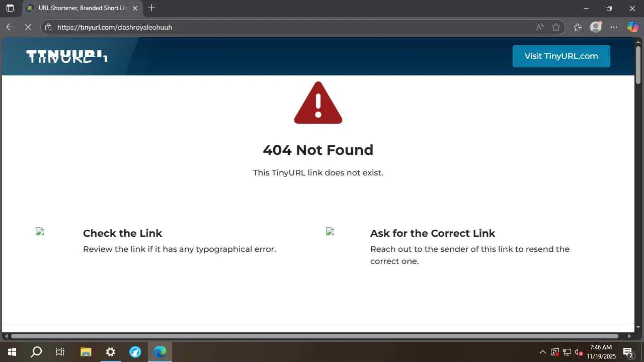Image resolution: width=644 pixels, height=362 pixels.
Task: Open the tab actions menu icon
Action: click(x=10, y=8)
